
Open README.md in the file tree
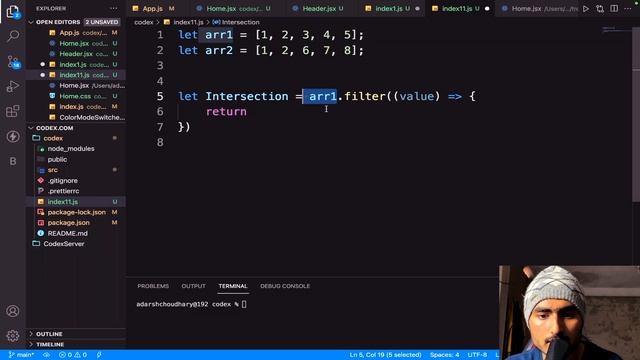pyautogui.click(x=67, y=233)
